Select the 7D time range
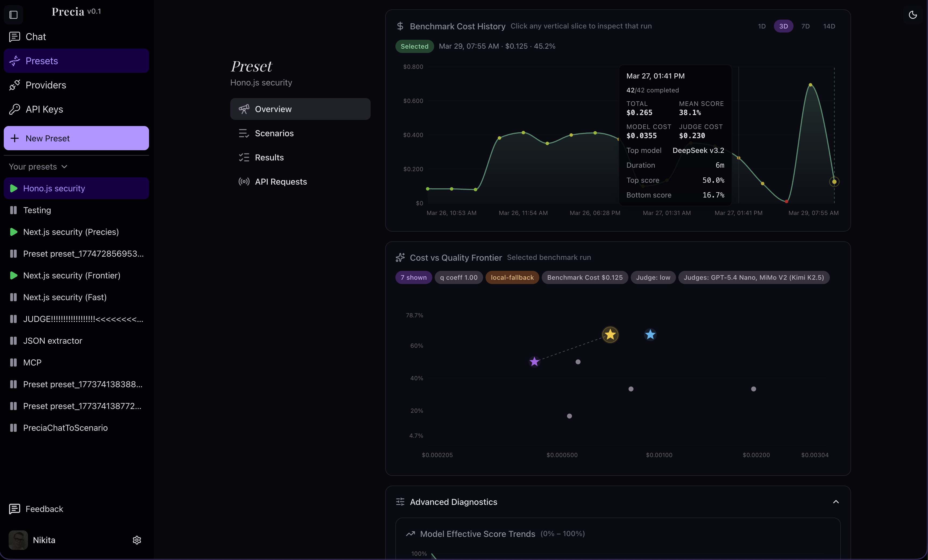 point(805,26)
